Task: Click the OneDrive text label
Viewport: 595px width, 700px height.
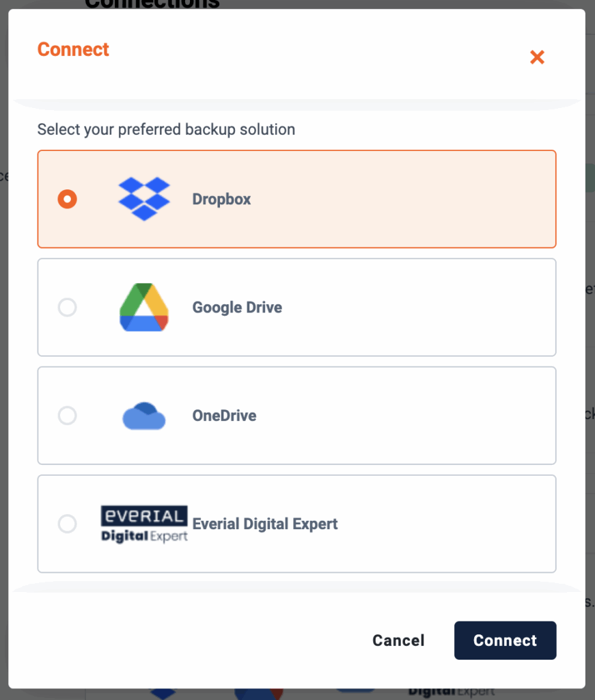Action: click(x=224, y=416)
